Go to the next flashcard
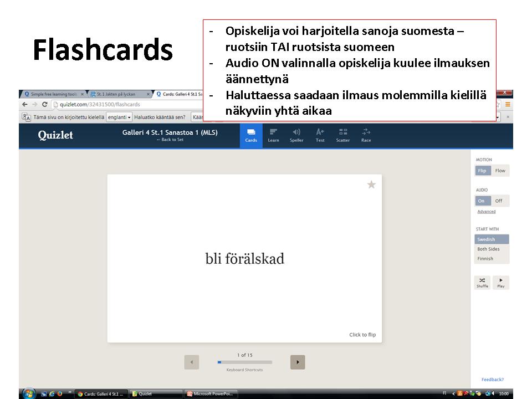This screenshot has height=399, width=532. pyautogui.click(x=298, y=362)
